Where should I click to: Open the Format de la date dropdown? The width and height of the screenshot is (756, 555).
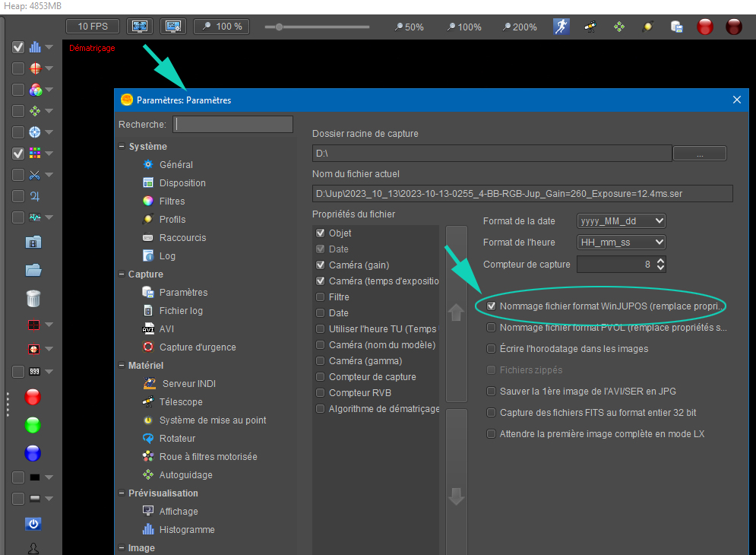tap(621, 221)
